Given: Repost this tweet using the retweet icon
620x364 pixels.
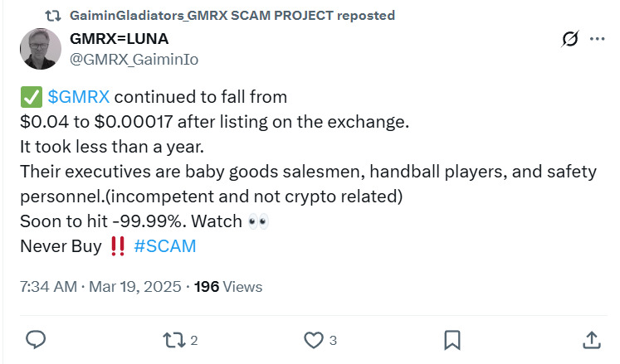Looking at the screenshot, I should (x=173, y=339).
